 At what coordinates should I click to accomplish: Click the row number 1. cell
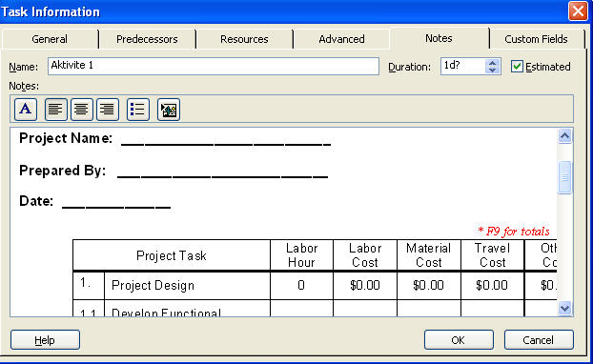click(x=89, y=285)
